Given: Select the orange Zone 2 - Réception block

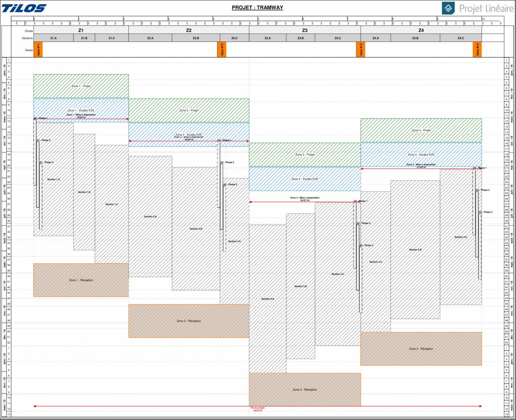Looking at the screenshot, I should [x=189, y=321].
